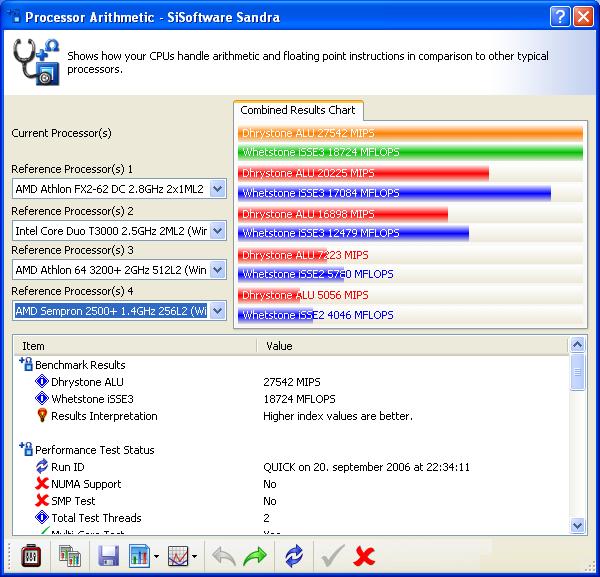The image size is (600, 577).
Task: Click the scroll up arrow in results list
Action: click(x=577, y=344)
